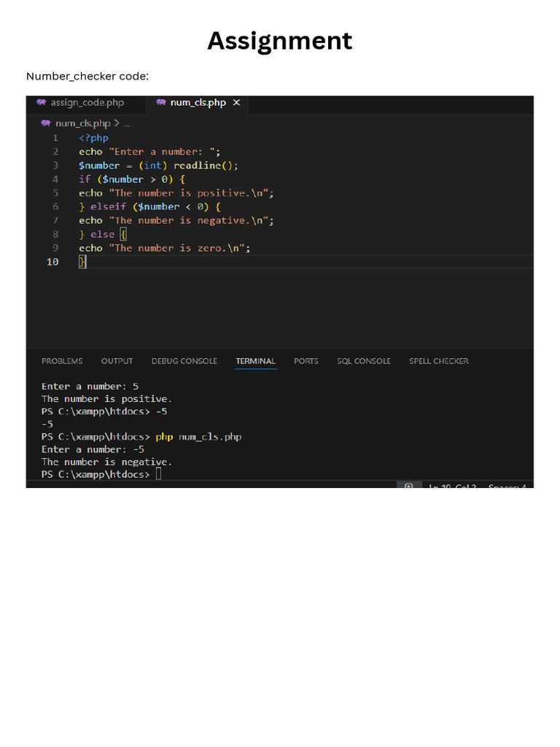Click 'The number is positive.' string in code
This screenshot has height=747, width=560.
[x=189, y=193]
